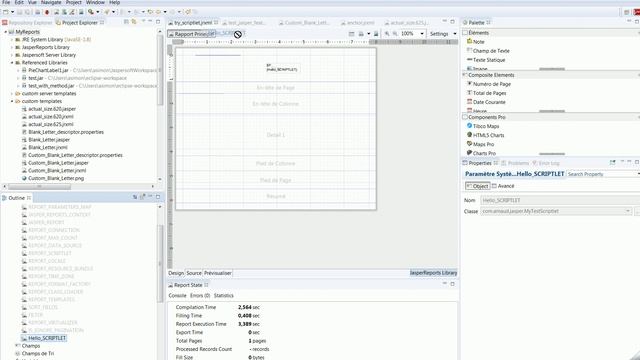Image resolution: width=640 pixels, height=360 pixels.
Task: Collapse the MyReports project node
Action: pos(6,32)
